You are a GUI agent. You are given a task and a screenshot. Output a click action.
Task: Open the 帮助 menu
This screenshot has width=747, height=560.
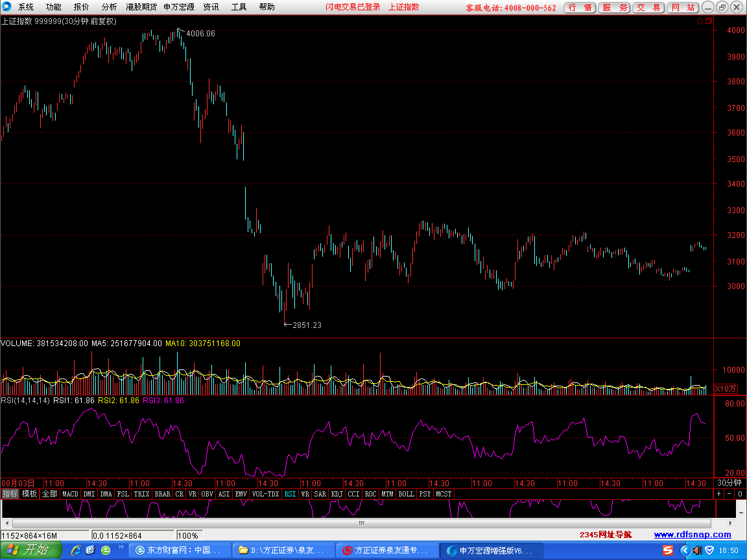(x=267, y=7)
